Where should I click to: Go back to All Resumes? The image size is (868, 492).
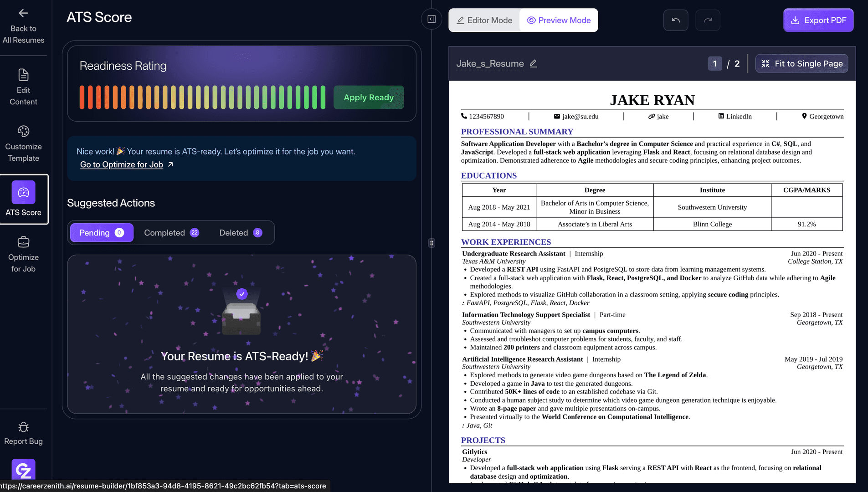23,26
